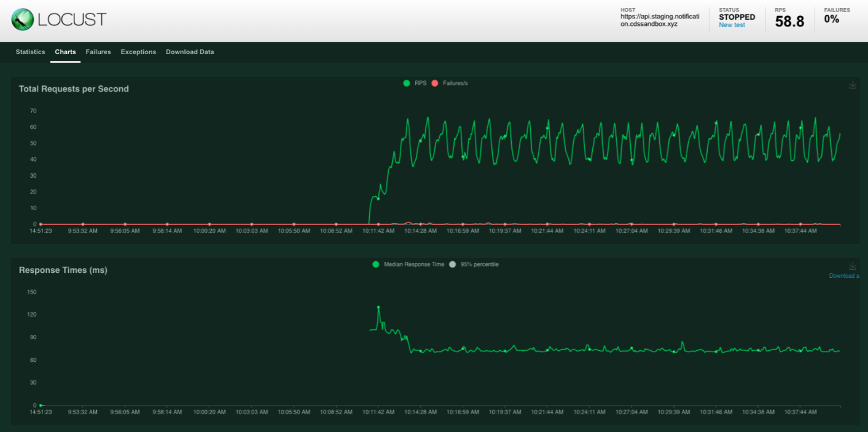Click 14:51:23 label on RPS chart axis
Viewport: 868px width, 432px height.
[41, 231]
